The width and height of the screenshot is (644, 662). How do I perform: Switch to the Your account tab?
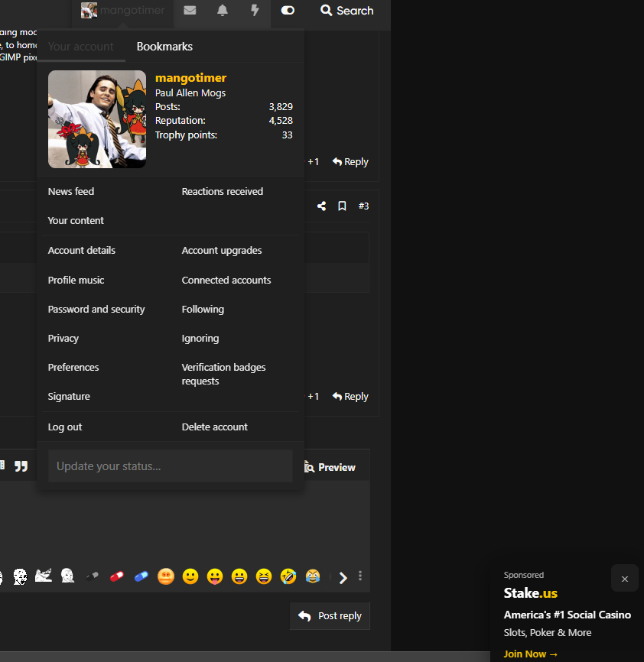click(80, 47)
